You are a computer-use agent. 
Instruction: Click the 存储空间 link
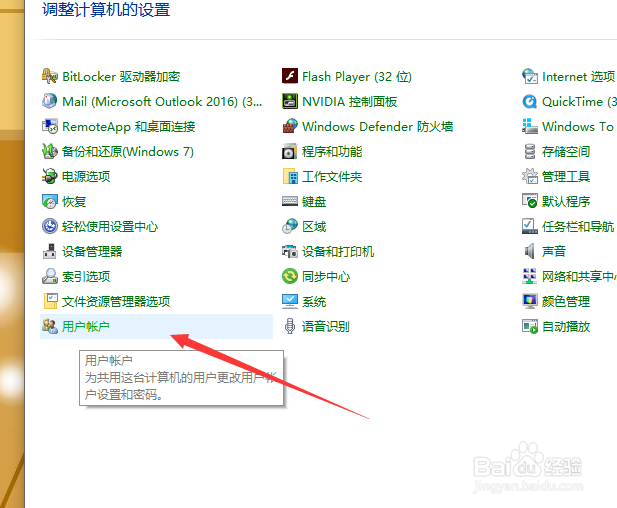coord(566,151)
